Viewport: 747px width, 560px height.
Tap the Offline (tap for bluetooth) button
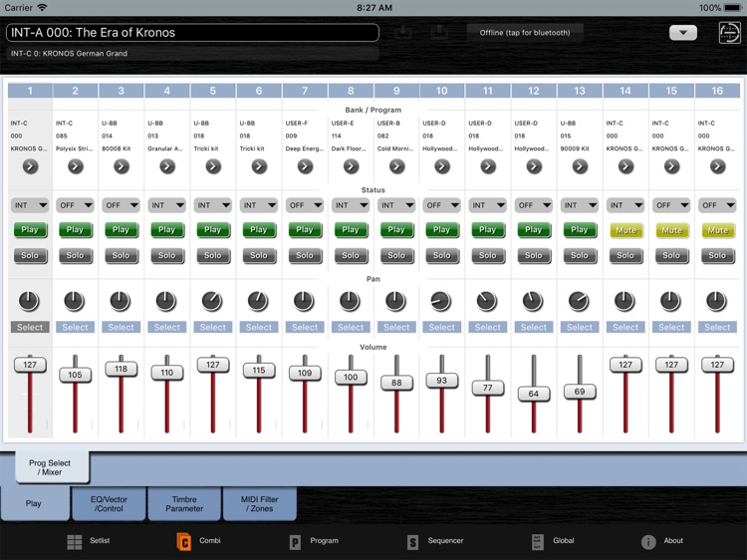525,33
